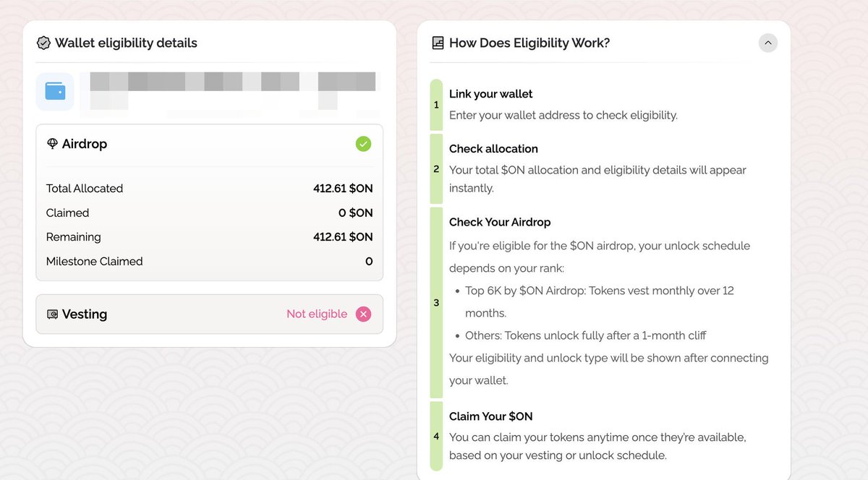Screen dimensions: 868x480
Task: Select step 4 Claim Your $ON
Action: tap(490, 416)
